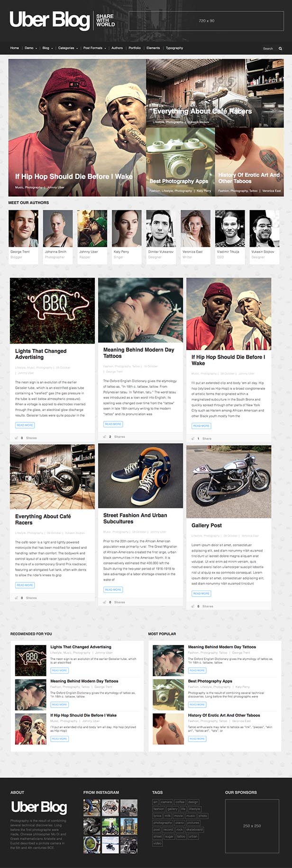Screen dimensions: 292x868
Task: Expand the Demo dropdown menu
Action: (31, 48)
